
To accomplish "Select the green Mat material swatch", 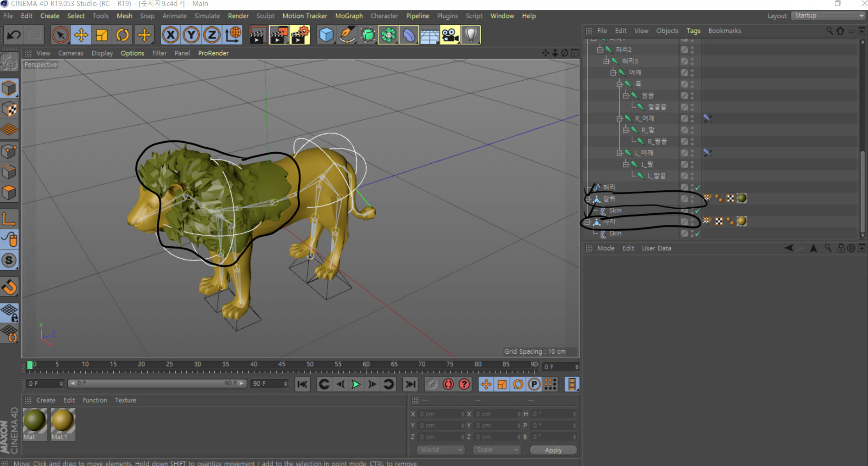I will [x=35, y=421].
